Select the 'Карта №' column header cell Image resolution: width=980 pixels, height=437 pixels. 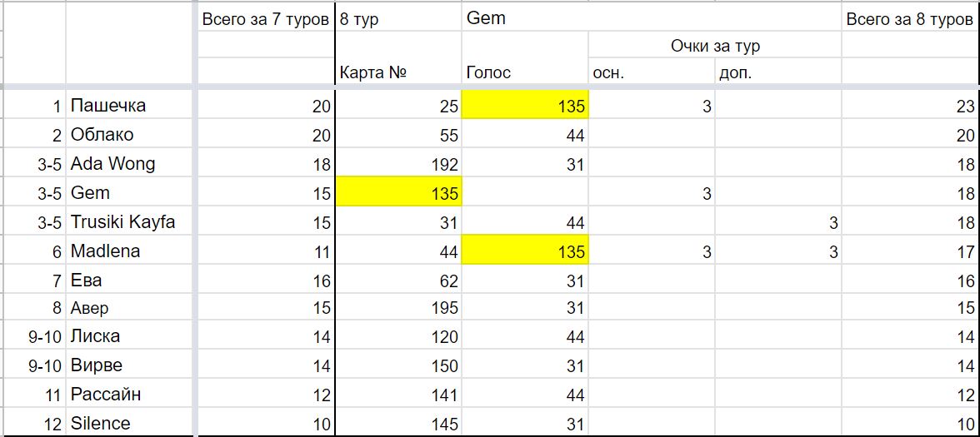click(398, 72)
